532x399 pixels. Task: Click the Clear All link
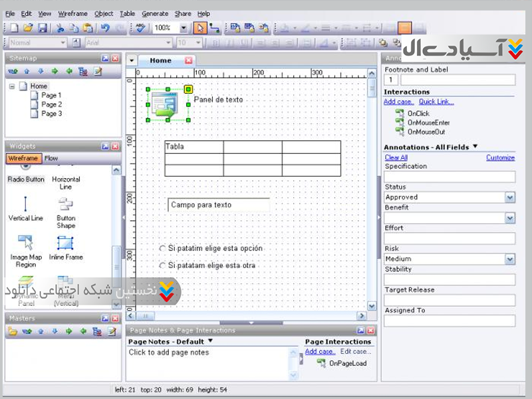coord(396,158)
